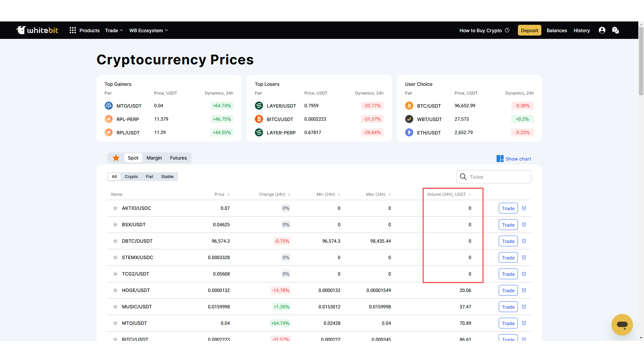Click the Bitcoin icon in User Choice
Screen dimensions: 644x362
click(x=409, y=106)
